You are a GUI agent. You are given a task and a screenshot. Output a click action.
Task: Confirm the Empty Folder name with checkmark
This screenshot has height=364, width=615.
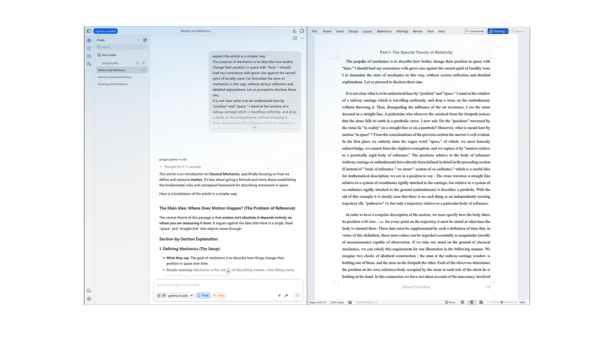(138, 63)
